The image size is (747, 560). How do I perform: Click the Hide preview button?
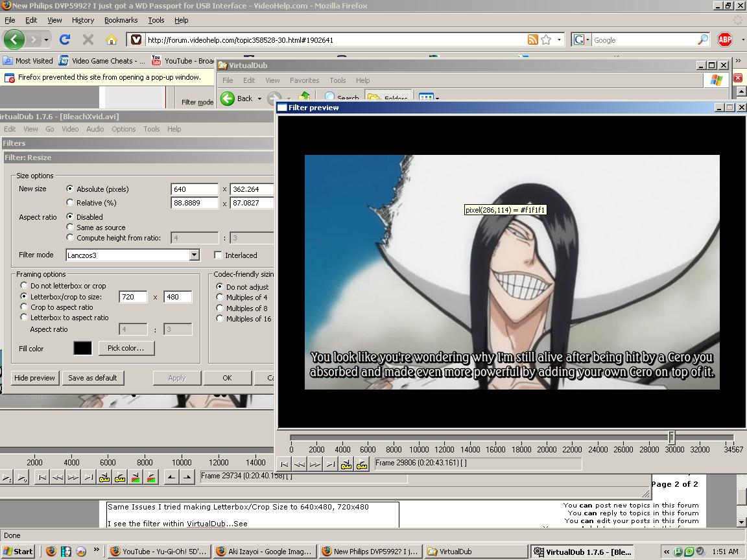tap(35, 378)
